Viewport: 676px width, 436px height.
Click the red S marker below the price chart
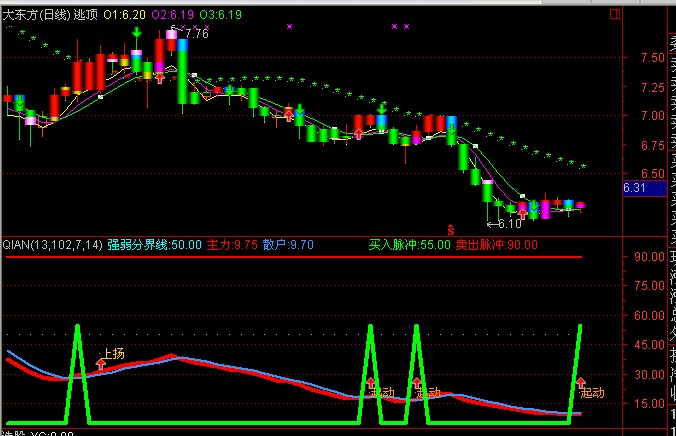450,229
